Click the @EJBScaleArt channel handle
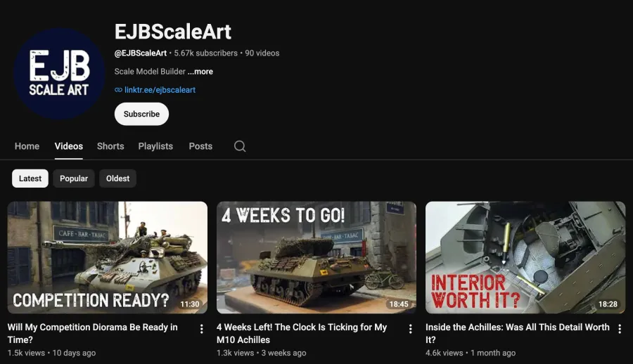The image size is (633, 364). [141, 53]
